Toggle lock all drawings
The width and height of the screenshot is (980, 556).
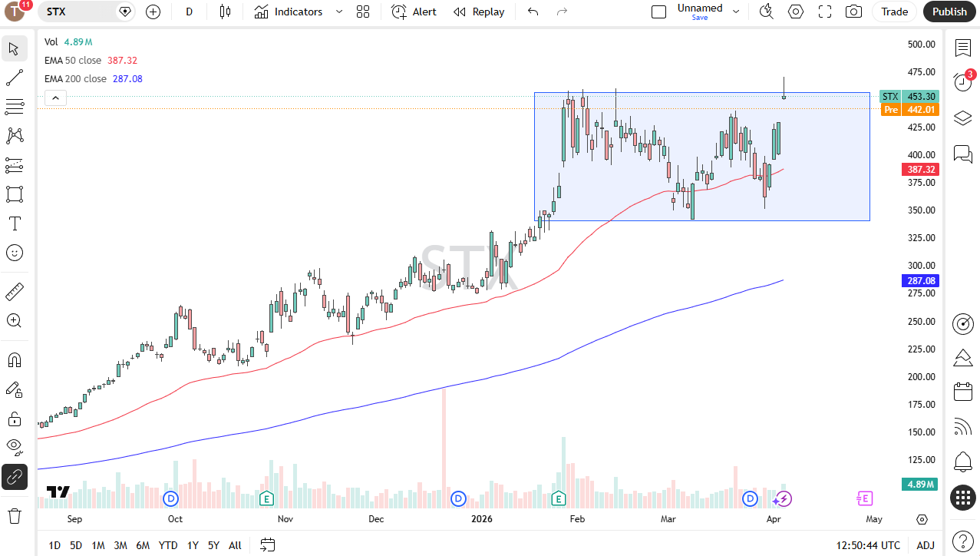(x=14, y=419)
